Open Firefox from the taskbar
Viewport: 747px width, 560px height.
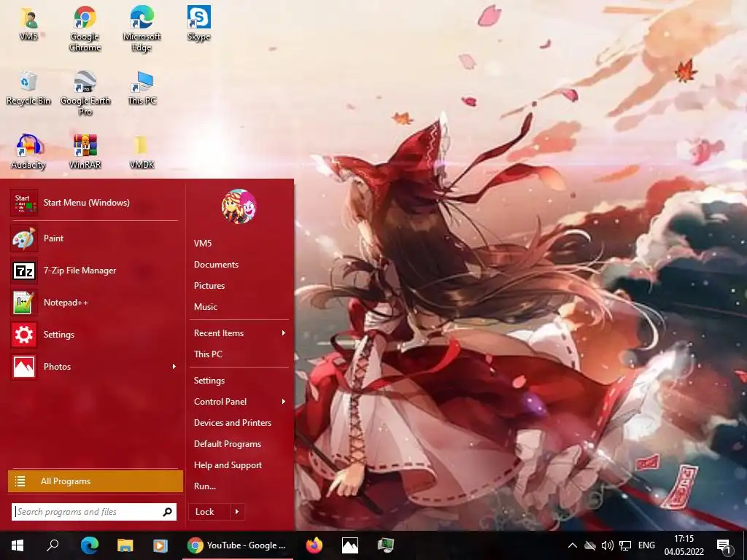tap(314, 545)
